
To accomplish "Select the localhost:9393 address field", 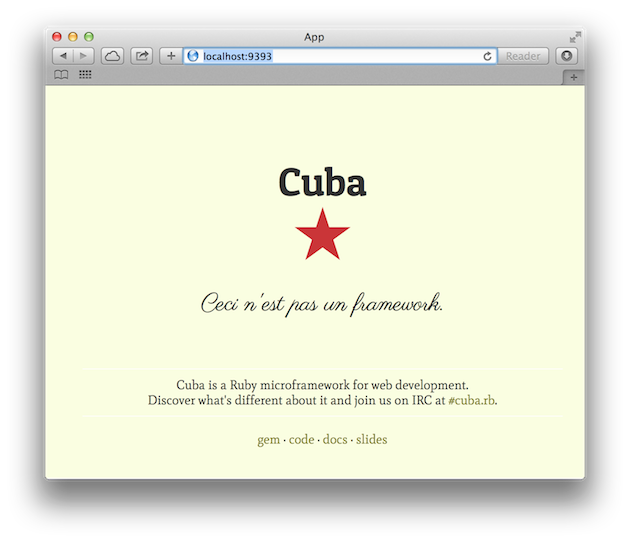I will tap(340, 56).
